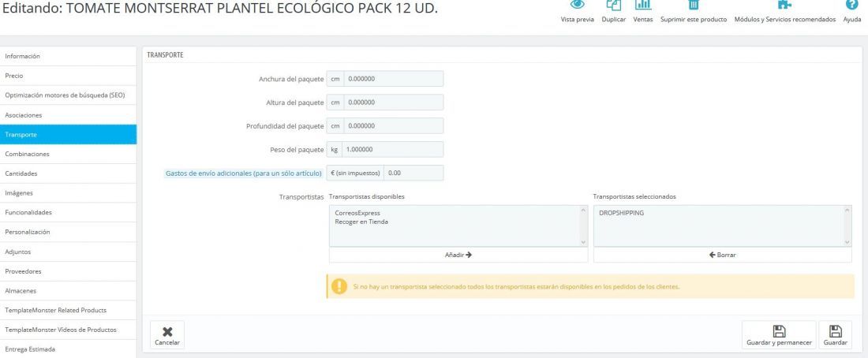Open Ayuda question mark icon
The width and height of the screenshot is (868, 358).
point(851,5)
